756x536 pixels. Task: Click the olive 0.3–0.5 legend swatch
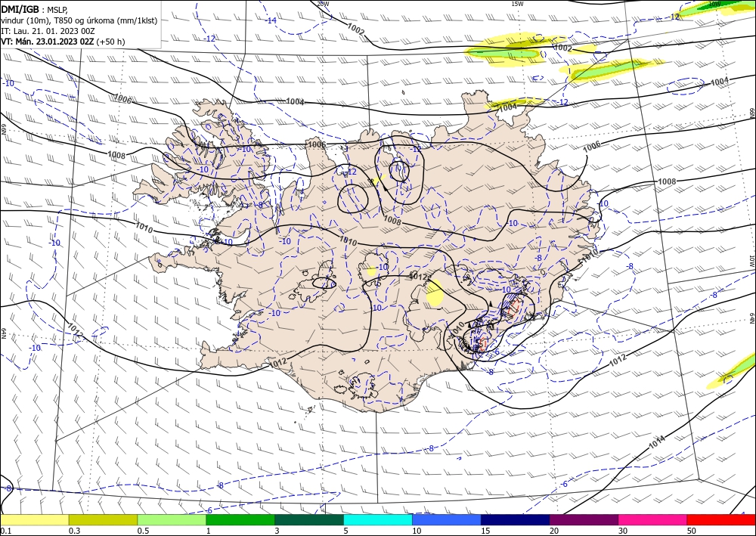pyautogui.click(x=103, y=519)
